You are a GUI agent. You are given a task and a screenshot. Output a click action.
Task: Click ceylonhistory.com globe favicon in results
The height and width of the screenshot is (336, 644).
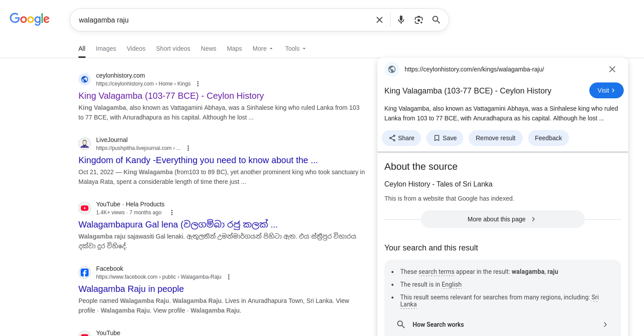coord(85,79)
